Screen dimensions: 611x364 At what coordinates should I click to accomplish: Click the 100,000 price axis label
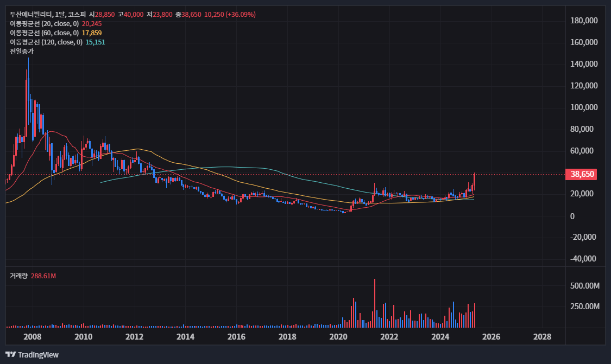coord(584,107)
